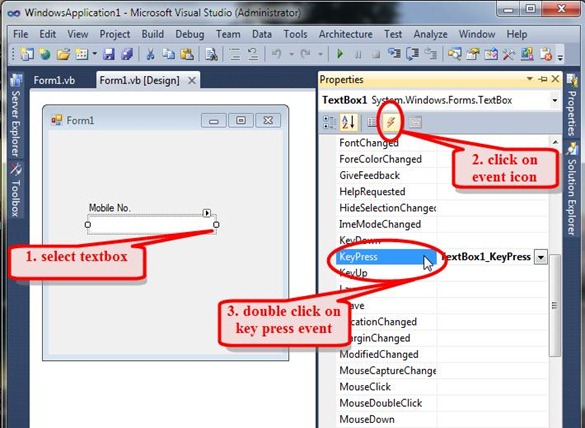Switch to the Form1.vb code tab
This screenshot has width=585, height=428.
54,81
